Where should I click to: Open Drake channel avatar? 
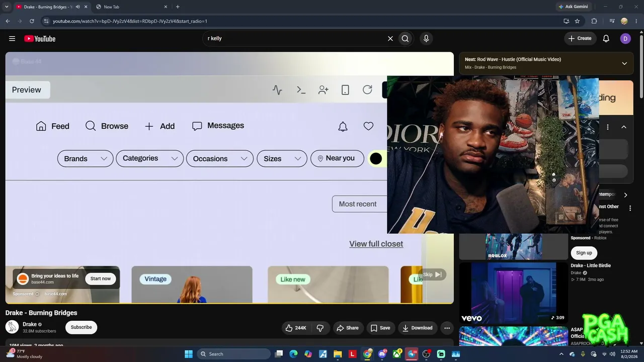pos(12,327)
